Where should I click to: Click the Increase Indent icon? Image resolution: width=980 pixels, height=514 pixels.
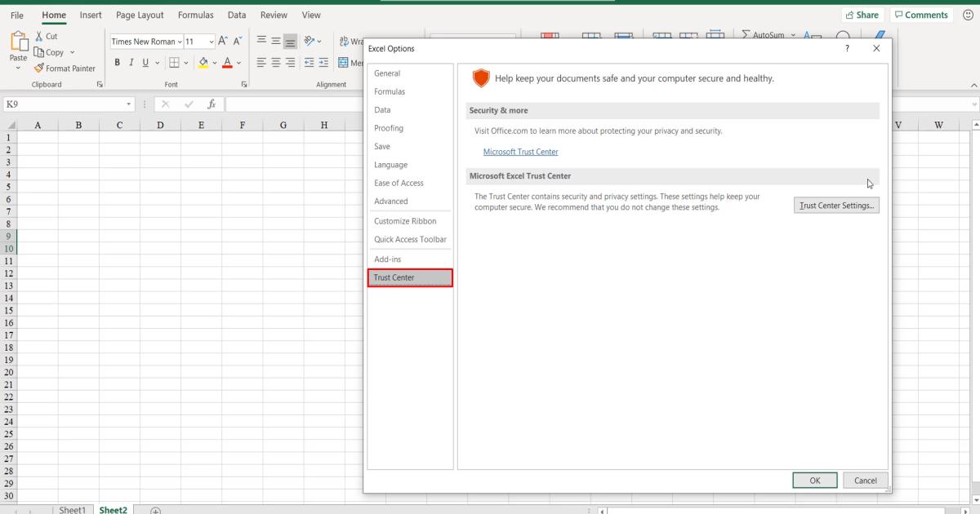coord(323,62)
